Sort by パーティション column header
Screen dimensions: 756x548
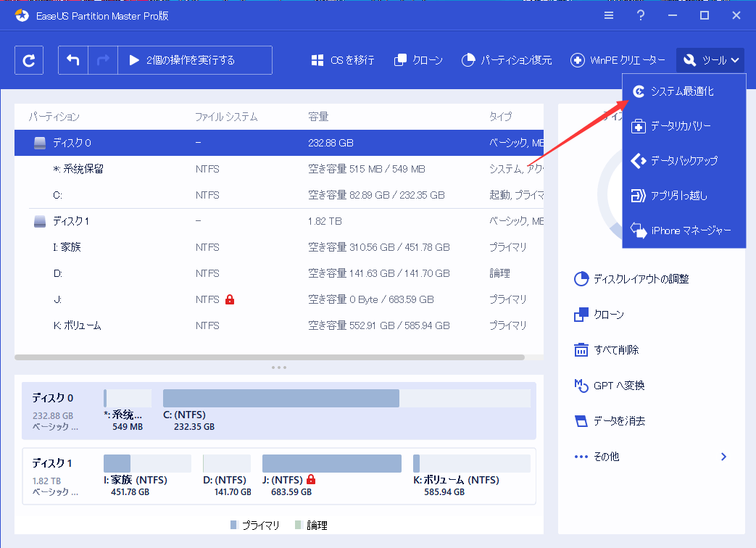coord(54,117)
